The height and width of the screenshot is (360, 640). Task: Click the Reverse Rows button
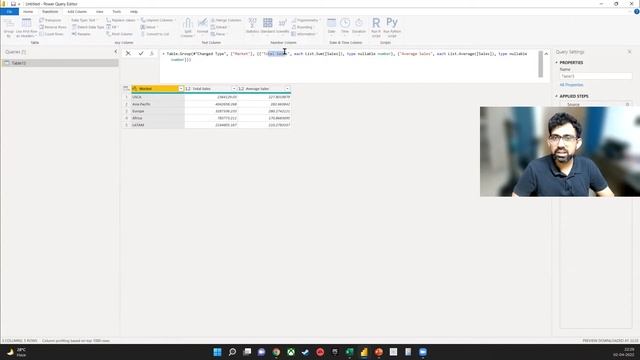[53, 27]
